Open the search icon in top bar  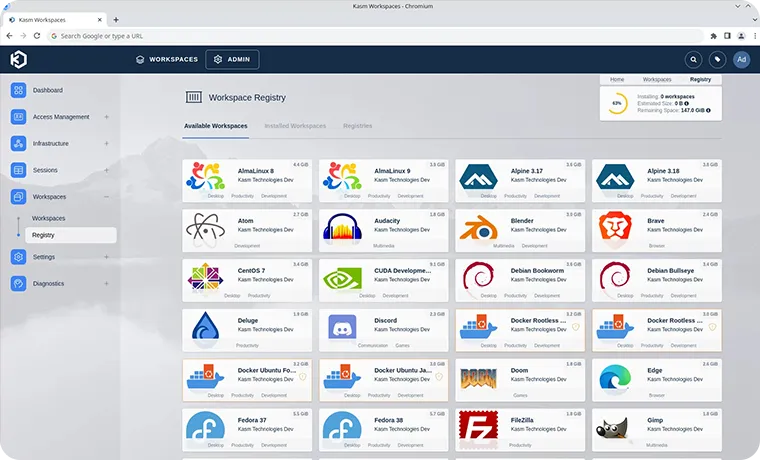pos(693,60)
